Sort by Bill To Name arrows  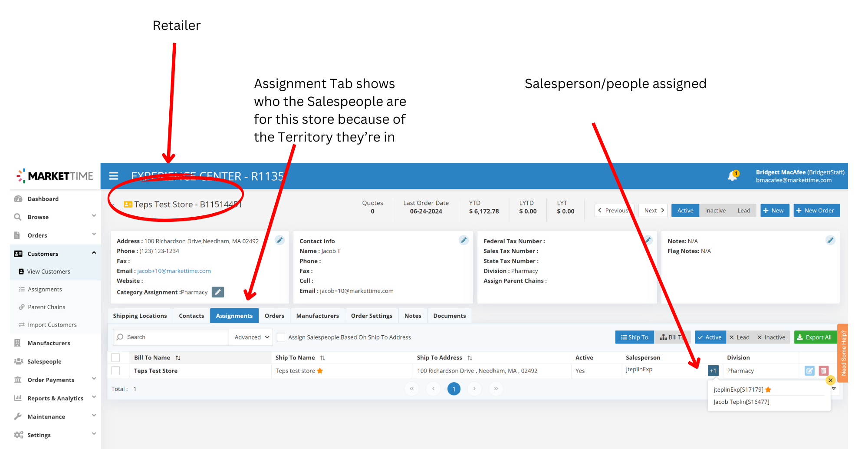coord(178,358)
